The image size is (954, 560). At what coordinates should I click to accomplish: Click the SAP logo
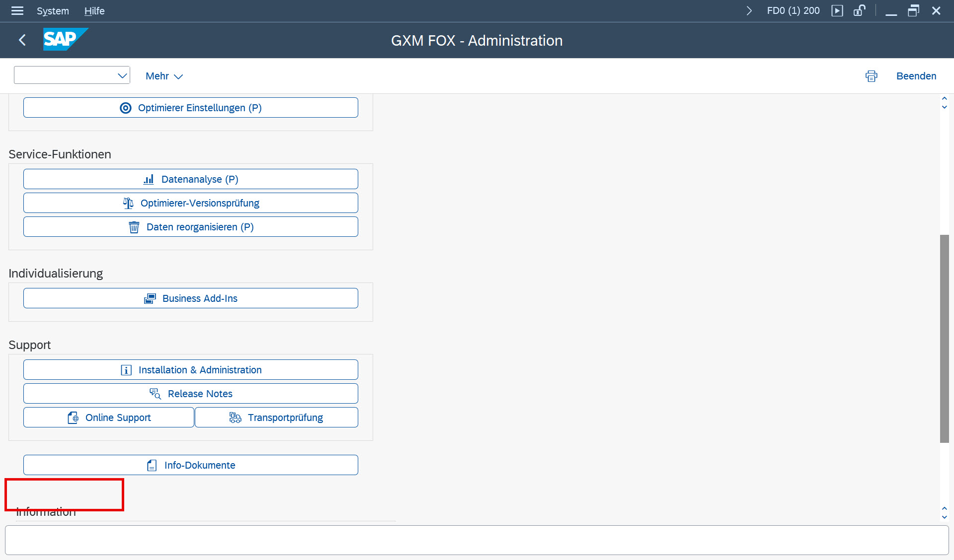pos(65,39)
